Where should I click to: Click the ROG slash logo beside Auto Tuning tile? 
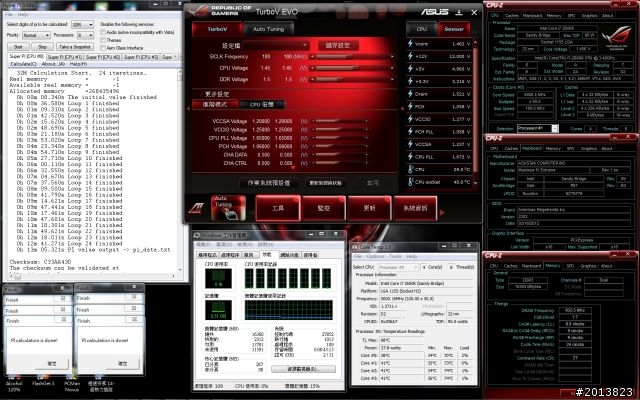click(x=196, y=208)
